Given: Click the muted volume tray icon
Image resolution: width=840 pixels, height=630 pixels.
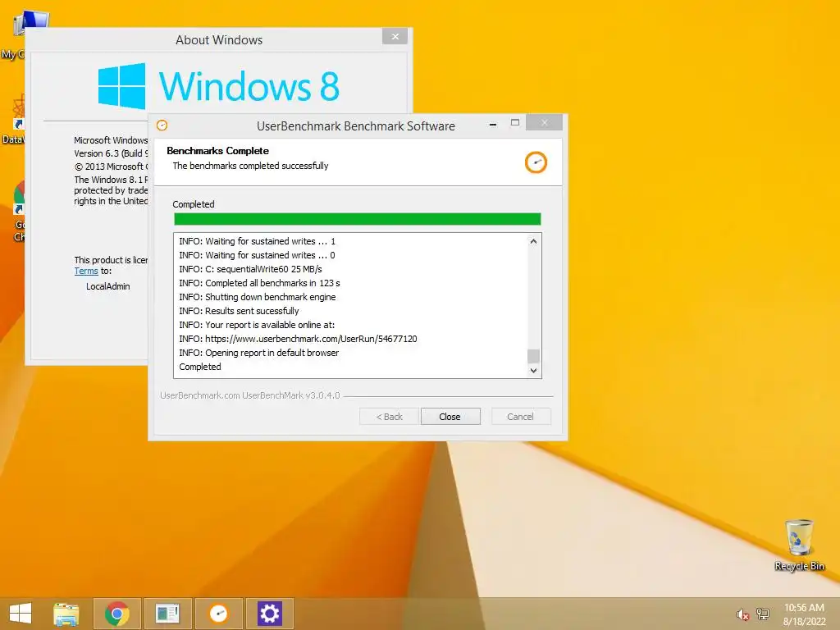Looking at the screenshot, I should click(x=742, y=614).
